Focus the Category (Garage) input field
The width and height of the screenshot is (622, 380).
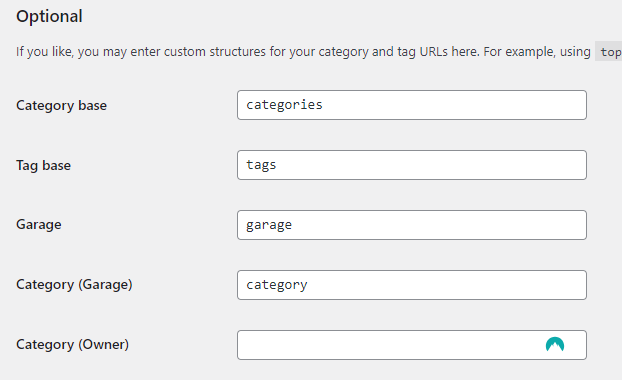click(x=412, y=285)
